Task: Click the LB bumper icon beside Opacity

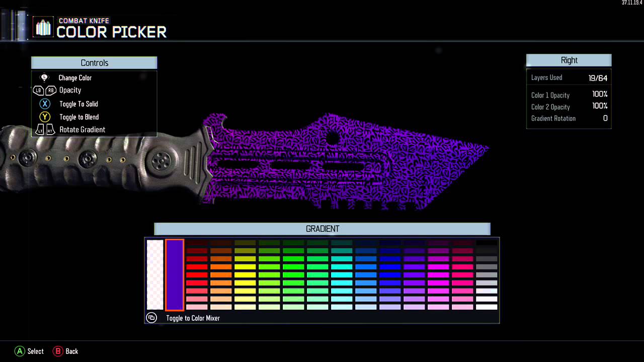Action: 39,90
